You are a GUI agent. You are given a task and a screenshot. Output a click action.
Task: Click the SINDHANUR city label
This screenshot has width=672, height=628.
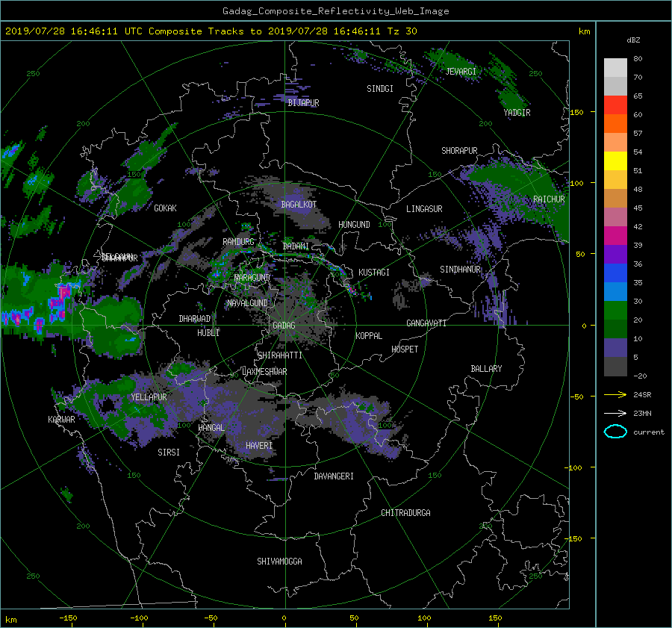pos(460,270)
